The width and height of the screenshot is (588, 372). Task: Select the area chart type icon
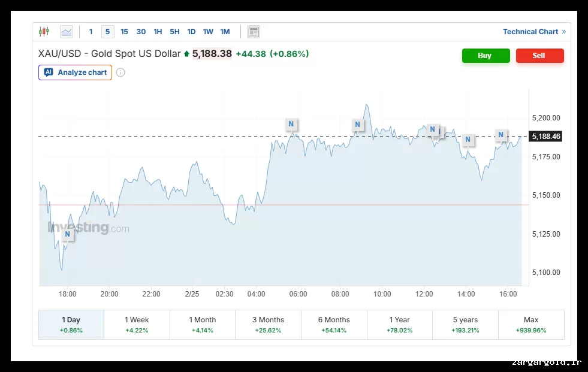click(x=67, y=32)
